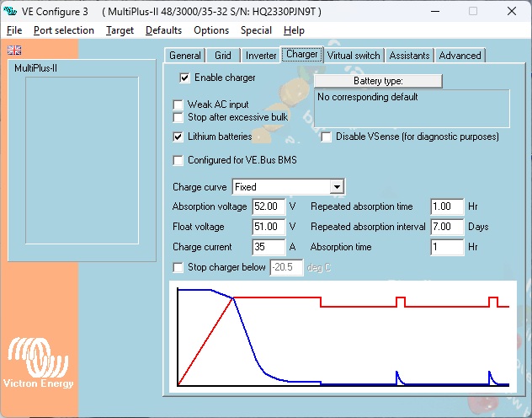Click the Charge current field
This screenshot has width=532, height=418.
pyautogui.click(x=269, y=247)
